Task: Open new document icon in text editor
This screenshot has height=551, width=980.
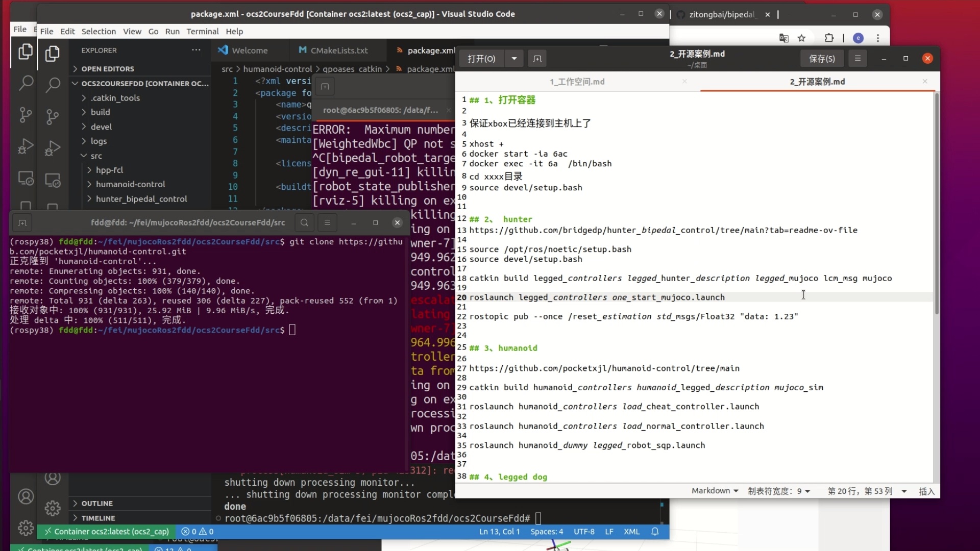Action: [537, 59]
